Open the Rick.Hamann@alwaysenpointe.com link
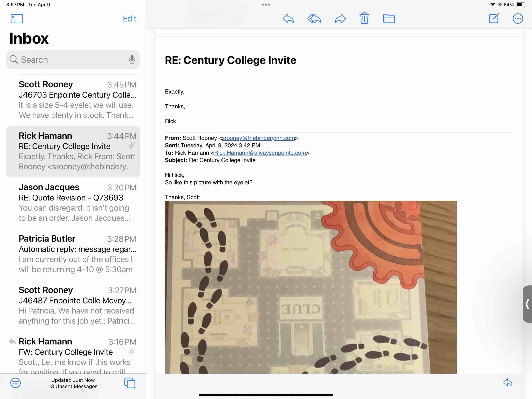Image resolution: width=532 pixels, height=399 pixels. (x=260, y=153)
